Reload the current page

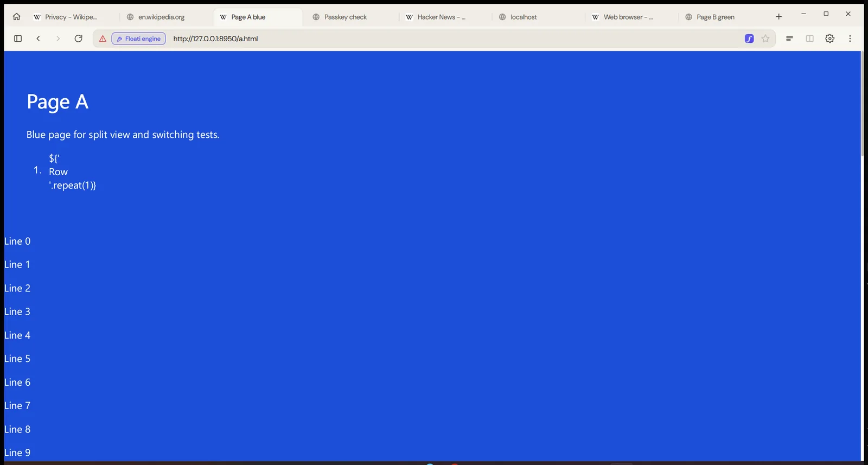78,39
